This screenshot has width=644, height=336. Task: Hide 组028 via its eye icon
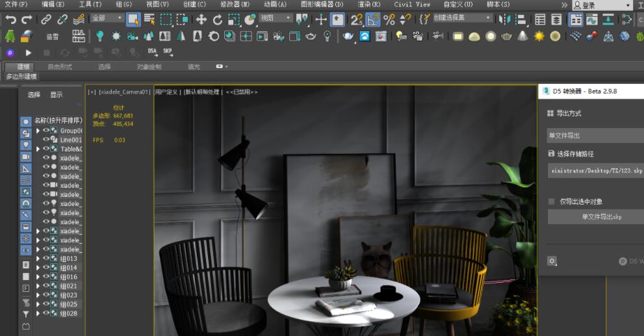pyautogui.click(x=46, y=313)
